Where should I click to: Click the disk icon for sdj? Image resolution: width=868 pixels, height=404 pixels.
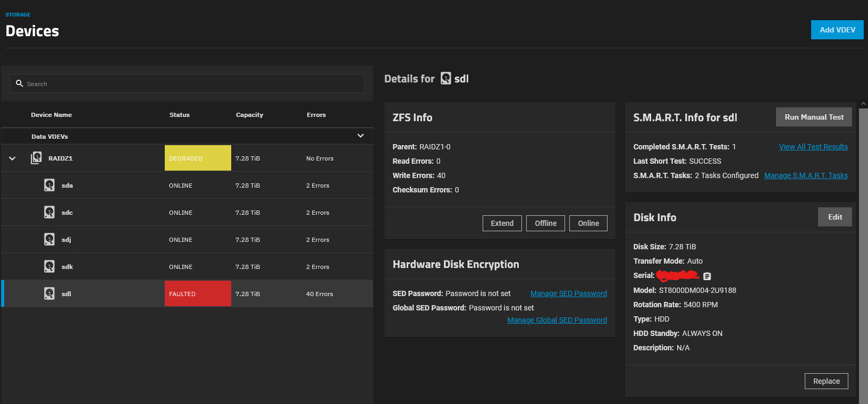click(49, 239)
